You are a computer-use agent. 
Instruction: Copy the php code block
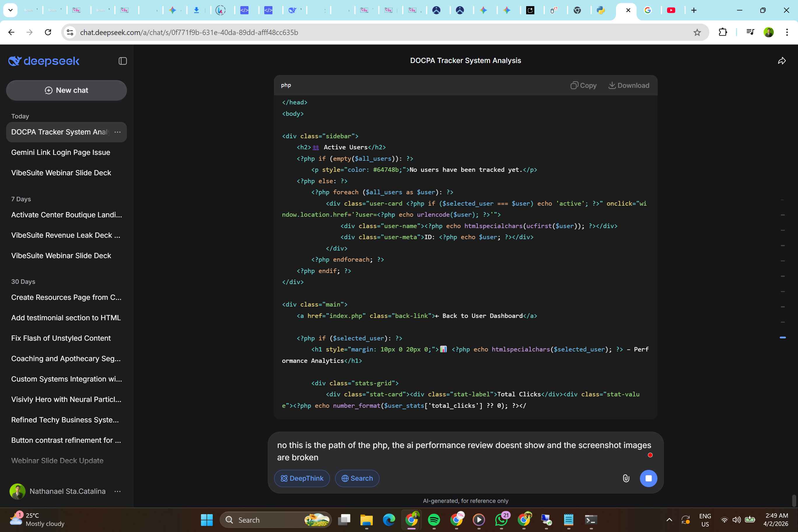pyautogui.click(x=583, y=85)
